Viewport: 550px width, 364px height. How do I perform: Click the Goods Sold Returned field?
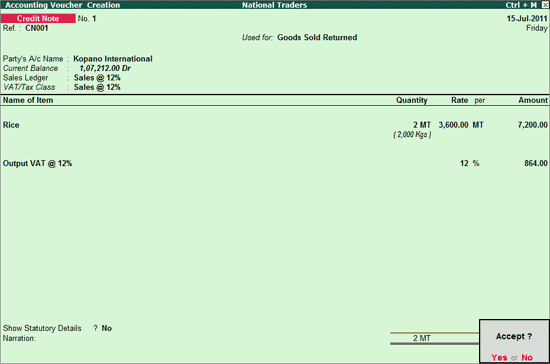pyautogui.click(x=317, y=38)
